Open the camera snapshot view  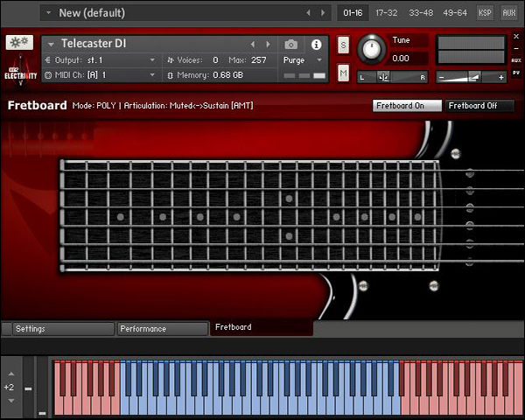(x=291, y=45)
